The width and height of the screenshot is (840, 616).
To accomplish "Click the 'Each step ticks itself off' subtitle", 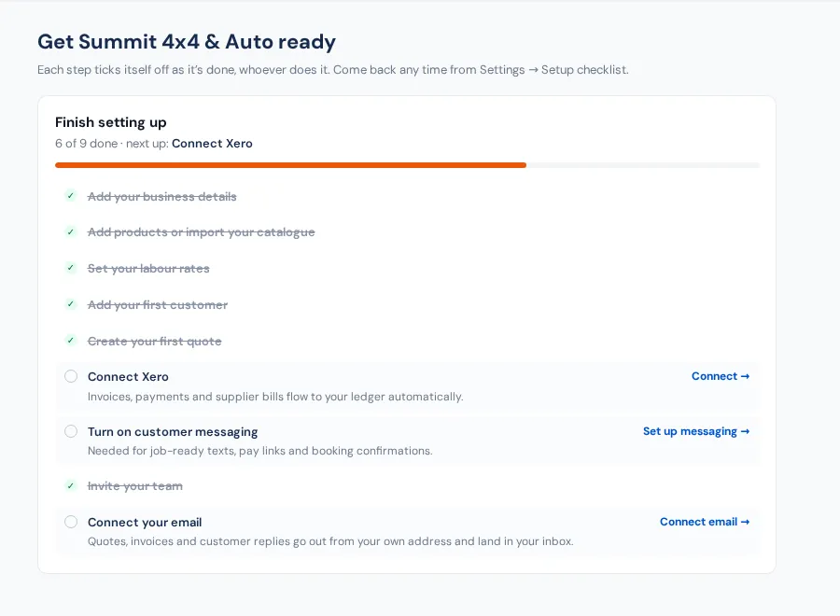I will click(x=332, y=70).
